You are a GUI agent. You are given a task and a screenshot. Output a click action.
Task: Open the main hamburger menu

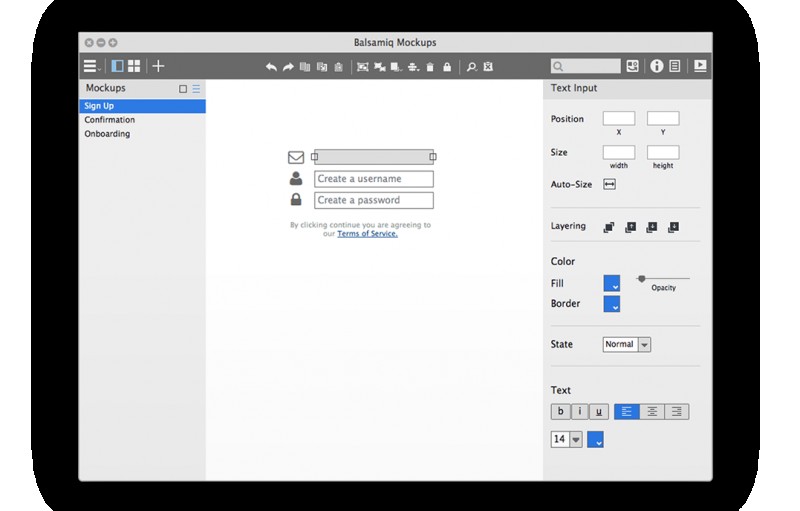pos(92,66)
